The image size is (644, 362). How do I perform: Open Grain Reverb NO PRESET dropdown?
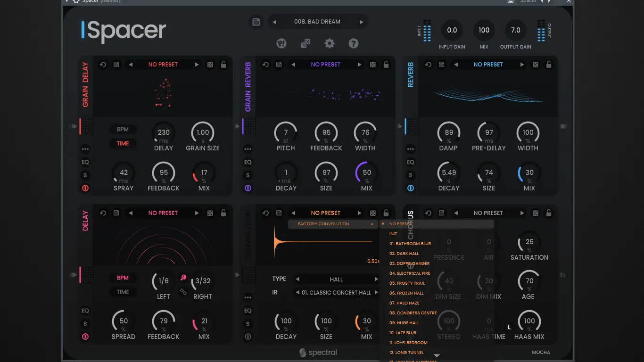tap(326, 65)
